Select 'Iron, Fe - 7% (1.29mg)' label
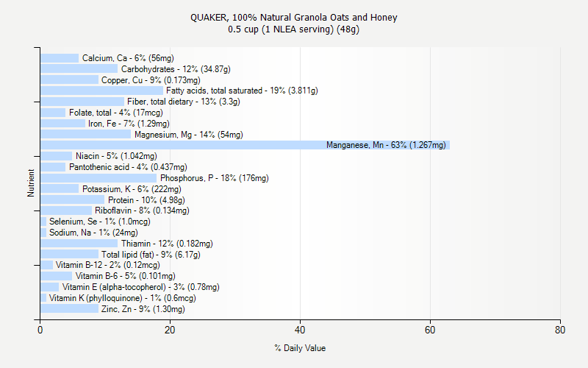This screenshot has height=368, width=588. pos(129,124)
